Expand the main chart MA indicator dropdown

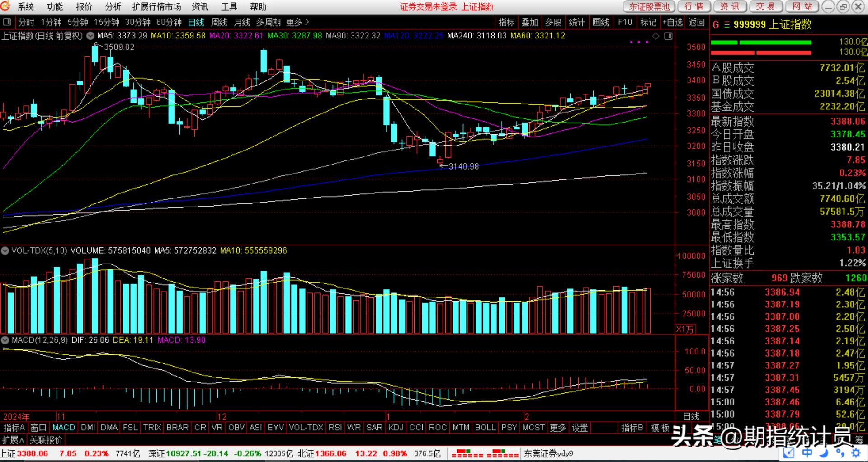(x=90, y=36)
